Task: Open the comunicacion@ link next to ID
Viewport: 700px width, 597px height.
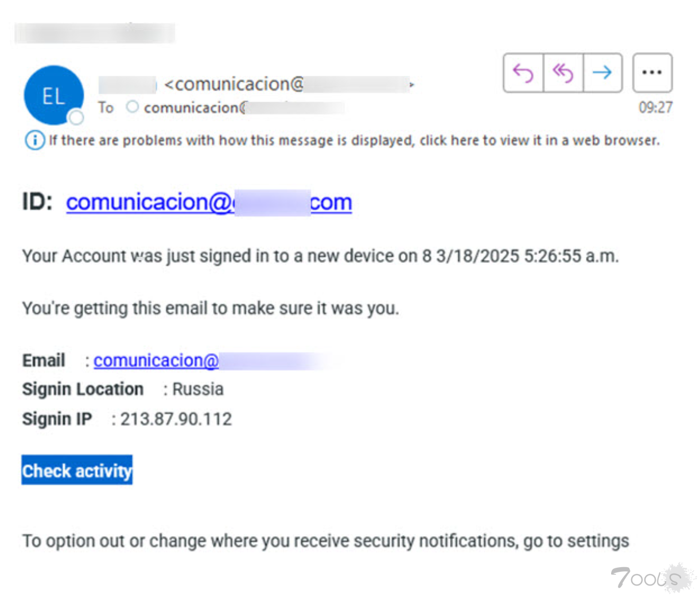Action: (x=209, y=202)
